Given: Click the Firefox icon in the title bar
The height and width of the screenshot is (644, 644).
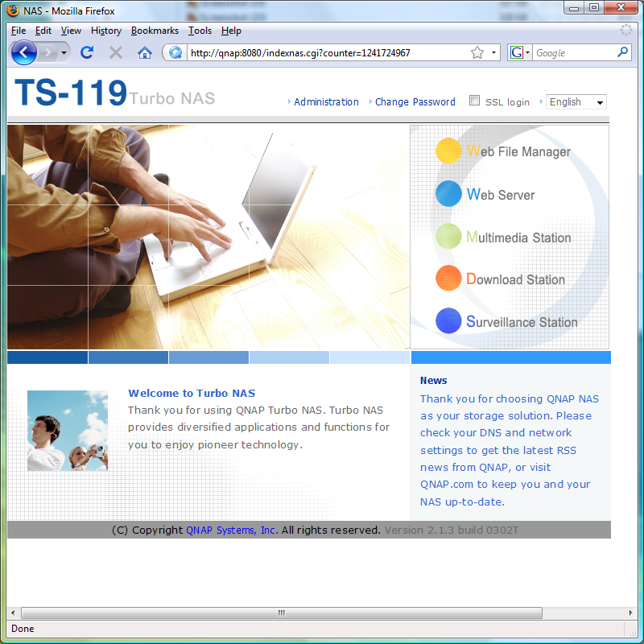Looking at the screenshot, I should point(13,10).
